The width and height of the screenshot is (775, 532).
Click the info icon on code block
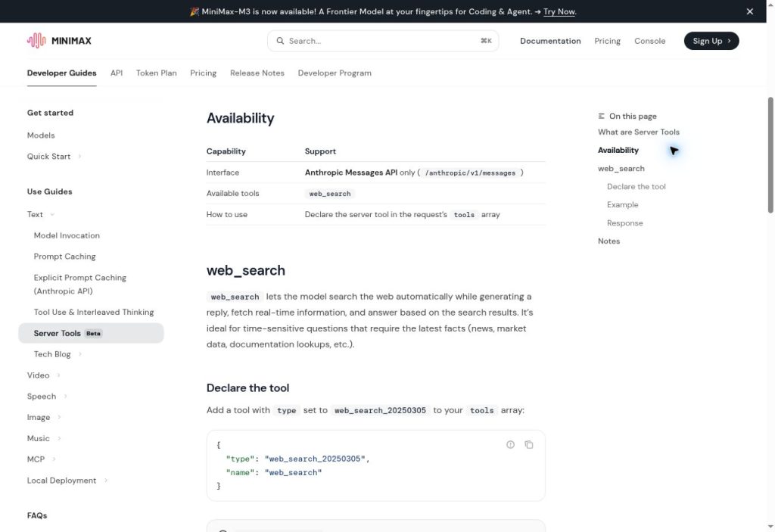511,444
